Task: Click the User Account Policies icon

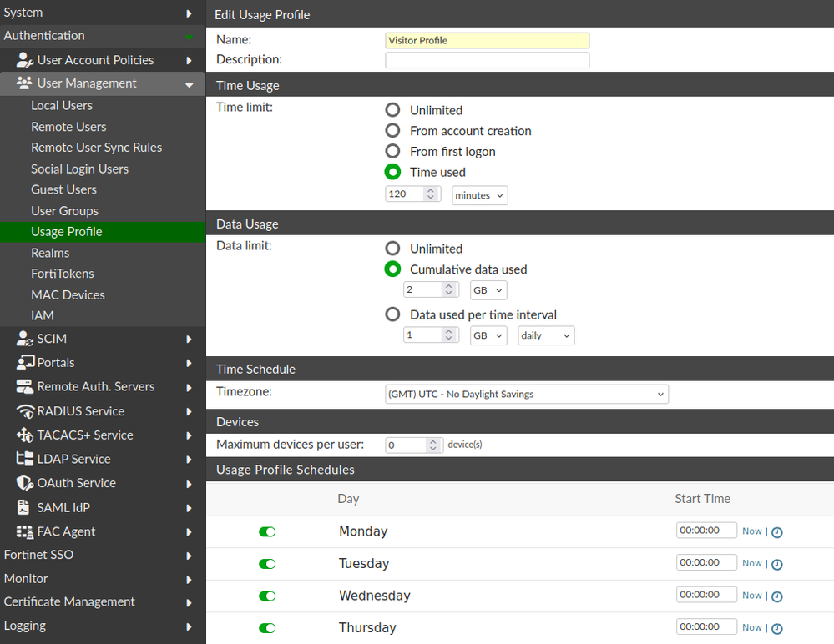Action: click(25, 60)
